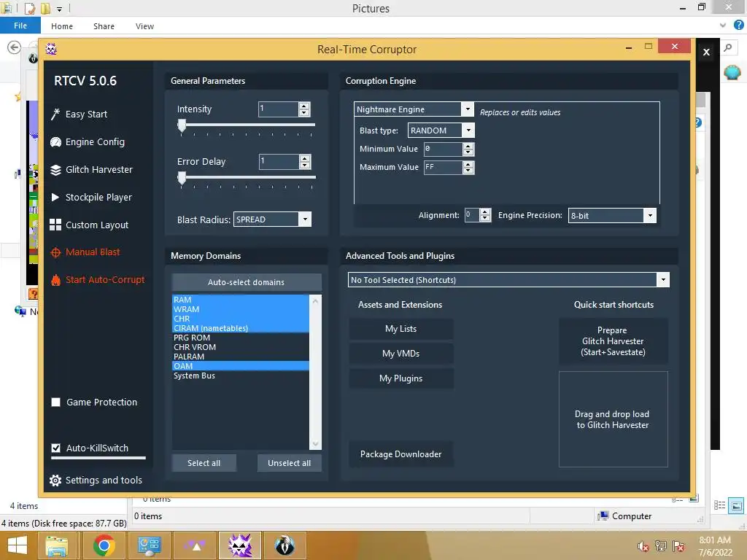Open Package Downloader button
Viewport: 747px width, 560px height.
tap(401, 454)
